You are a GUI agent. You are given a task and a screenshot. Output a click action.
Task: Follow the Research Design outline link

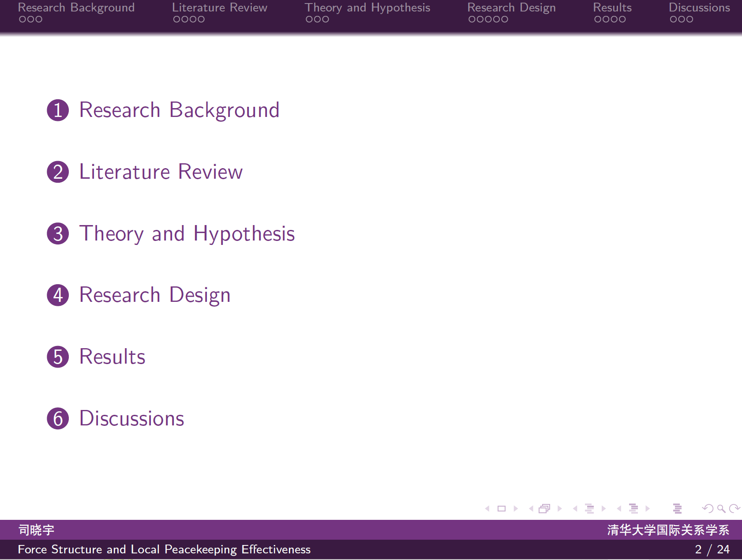[155, 295]
